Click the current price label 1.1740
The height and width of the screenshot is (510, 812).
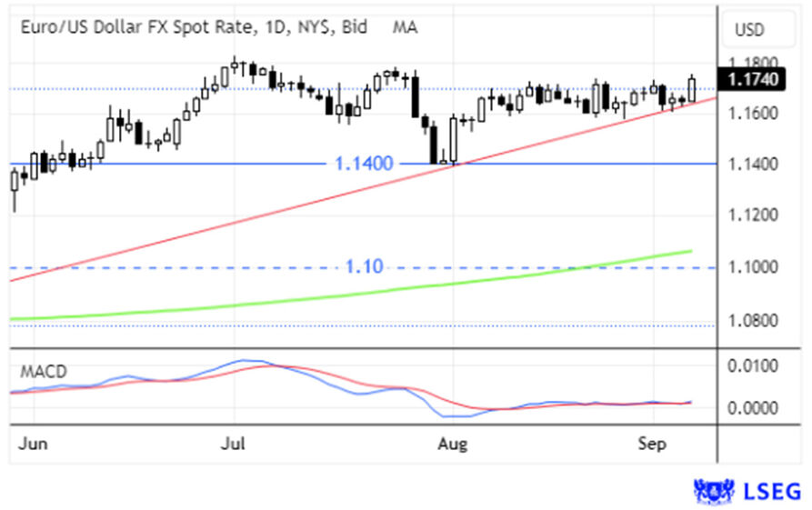pos(752,79)
